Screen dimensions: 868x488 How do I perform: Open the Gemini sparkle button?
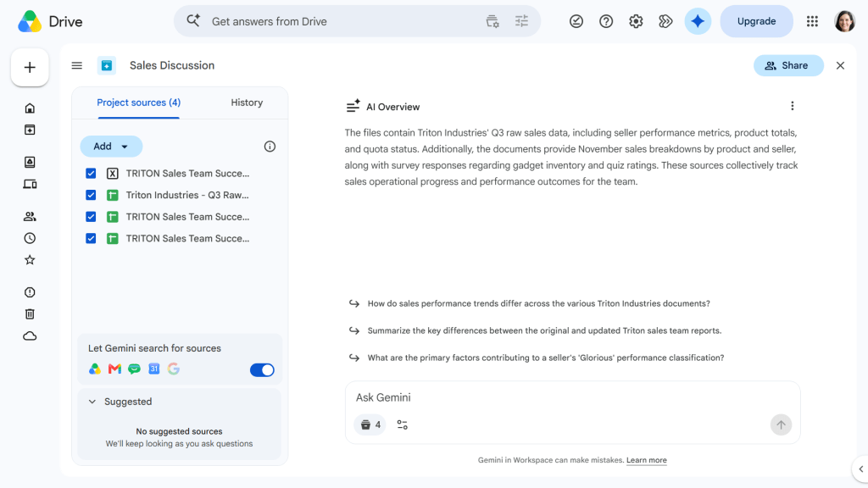pyautogui.click(x=698, y=21)
